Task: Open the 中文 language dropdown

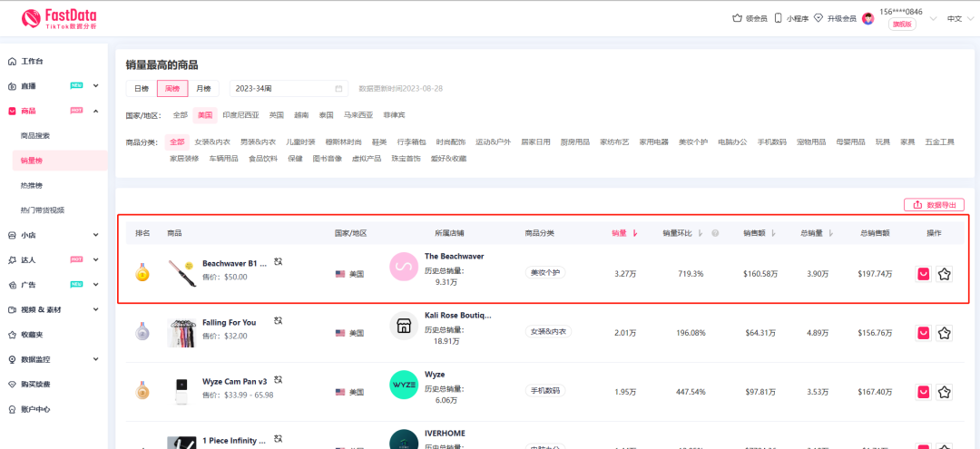Action: pos(957,18)
